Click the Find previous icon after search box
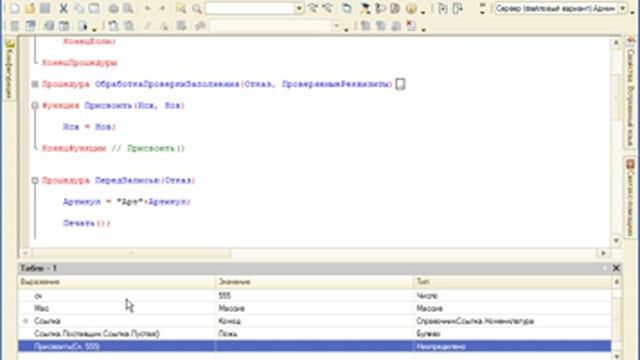Image resolution: width=640 pixels, height=360 pixels. [x=327, y=8]
